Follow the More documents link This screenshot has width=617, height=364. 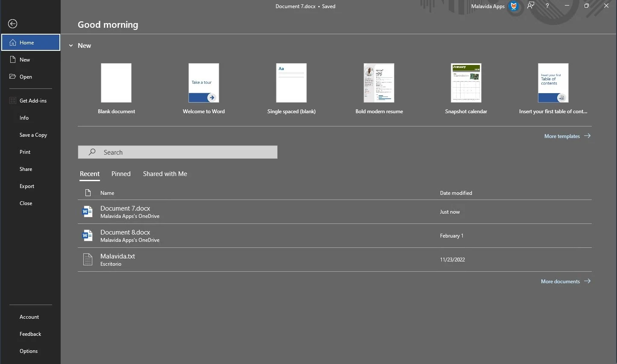[x=566, y=281]
